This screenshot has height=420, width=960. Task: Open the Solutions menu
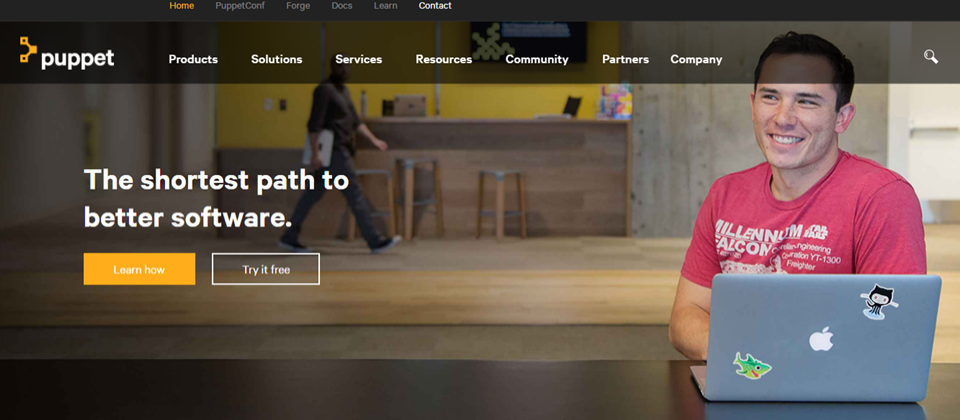click(277, 59)
